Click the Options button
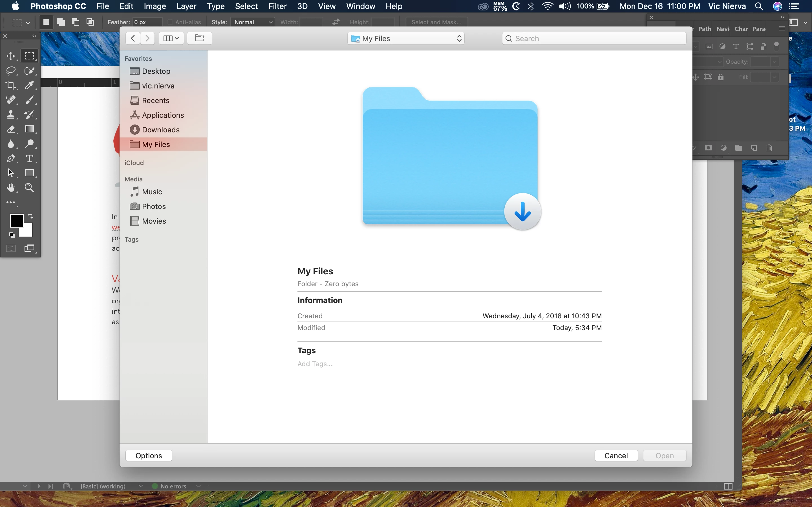The image size is (812, 507). (x=149, y=455)
